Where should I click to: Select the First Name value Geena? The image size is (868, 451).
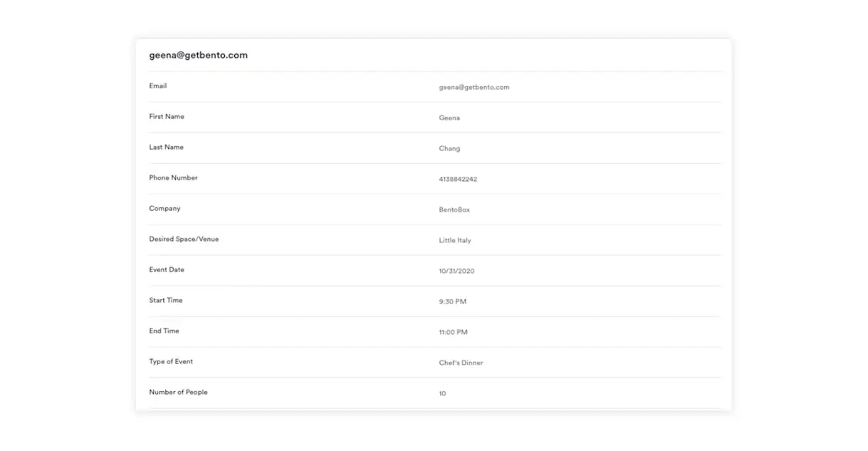449,118
